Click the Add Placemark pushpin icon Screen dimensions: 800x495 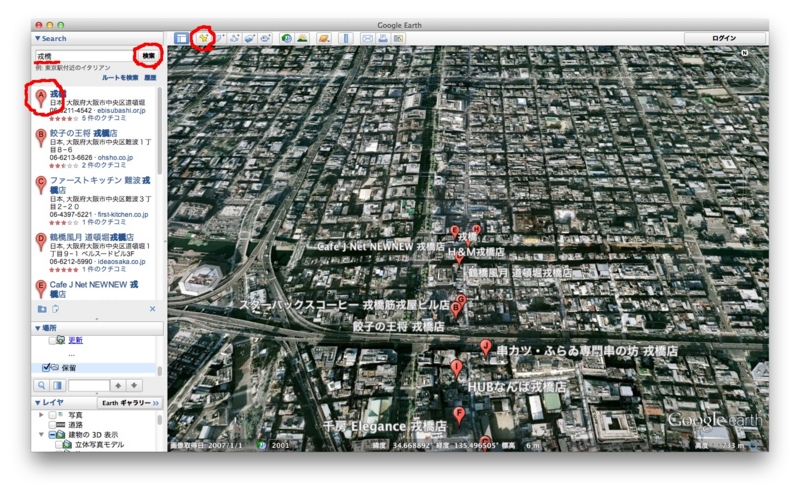[204, 38]
